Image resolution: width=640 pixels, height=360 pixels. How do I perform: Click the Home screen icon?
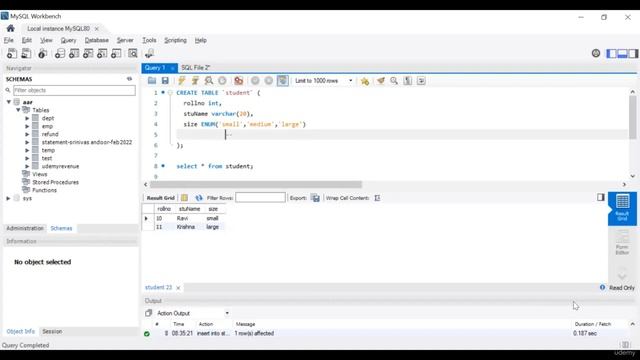(11, 29)
